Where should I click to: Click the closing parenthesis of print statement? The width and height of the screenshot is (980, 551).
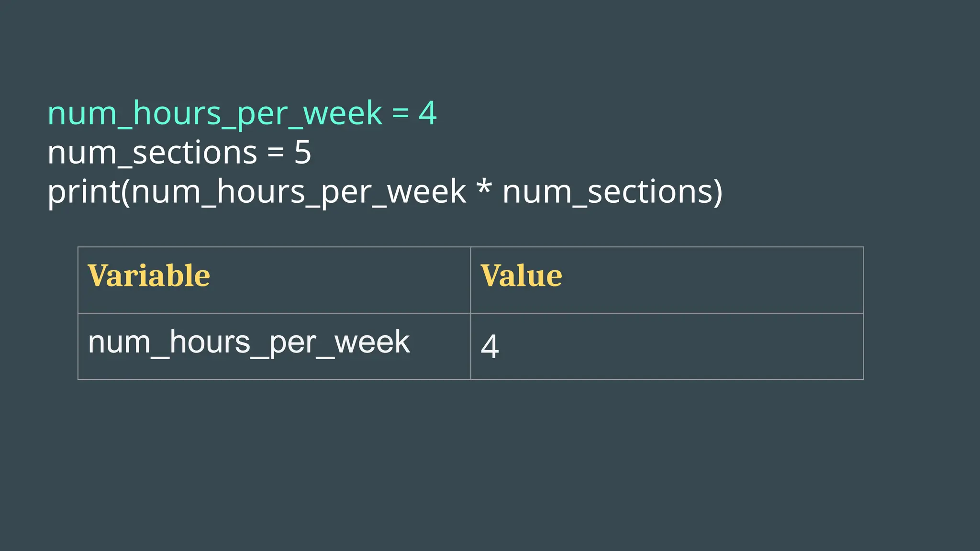(717, 192)
